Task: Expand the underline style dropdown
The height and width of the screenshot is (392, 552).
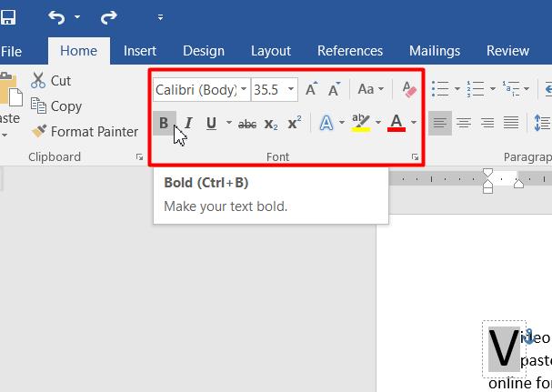Action: (x=229, y=123)
